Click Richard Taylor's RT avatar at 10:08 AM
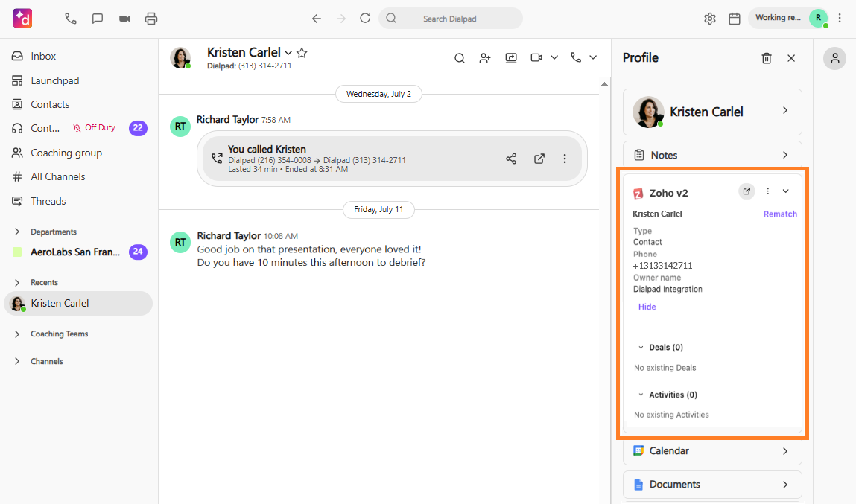 [180, 243]
